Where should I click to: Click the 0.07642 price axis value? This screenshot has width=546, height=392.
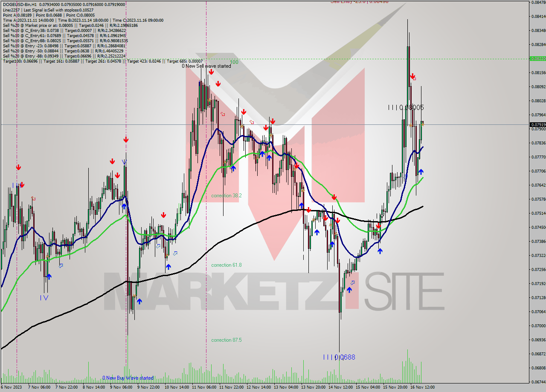[538, 185]
